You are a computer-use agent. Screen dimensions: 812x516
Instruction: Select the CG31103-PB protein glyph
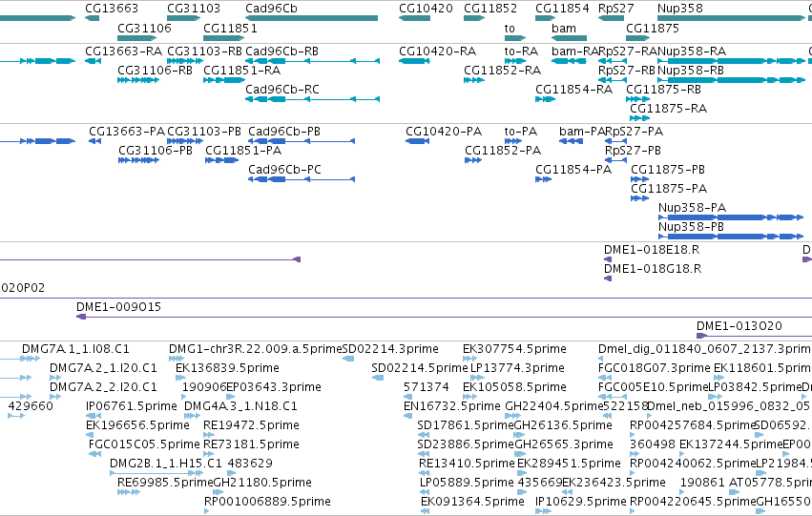click(184, 141)
